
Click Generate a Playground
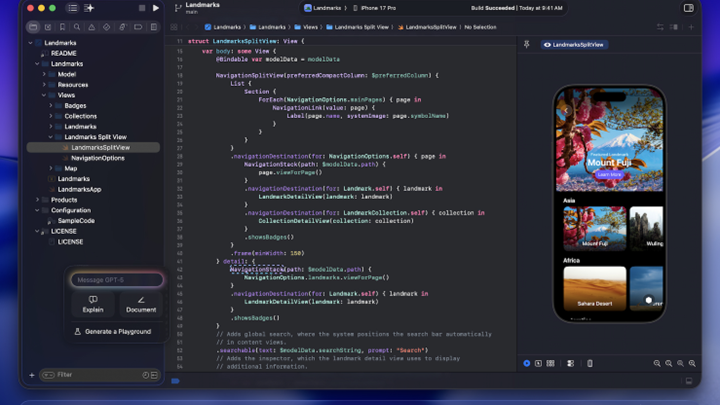pyautogui.click(x=117, y=331)
